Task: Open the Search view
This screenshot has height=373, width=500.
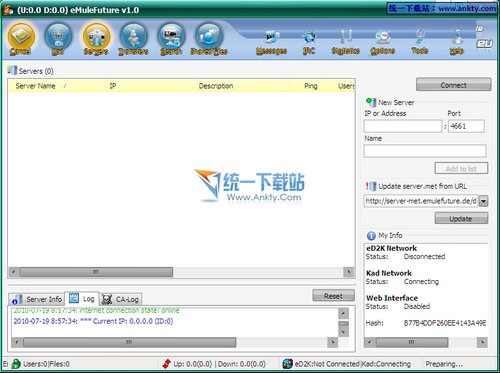Action: pyautogui.click(x=171, y=39)
